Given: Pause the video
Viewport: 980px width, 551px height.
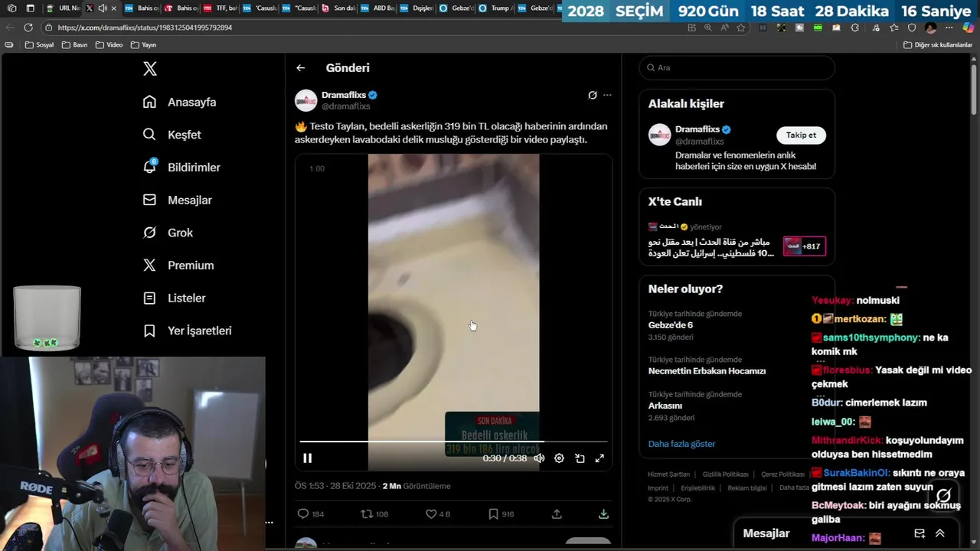Looking at the screenshot, I should (307, 458).
